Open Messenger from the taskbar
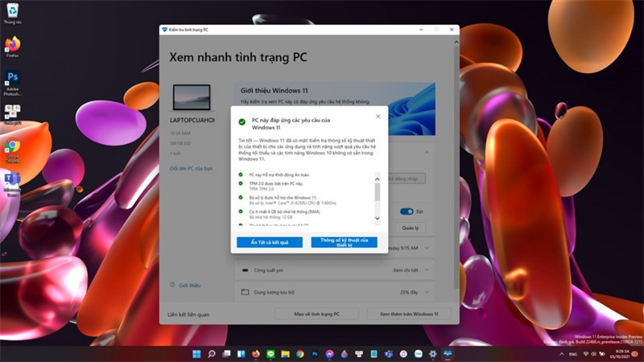644x362 pixels. 330,354
